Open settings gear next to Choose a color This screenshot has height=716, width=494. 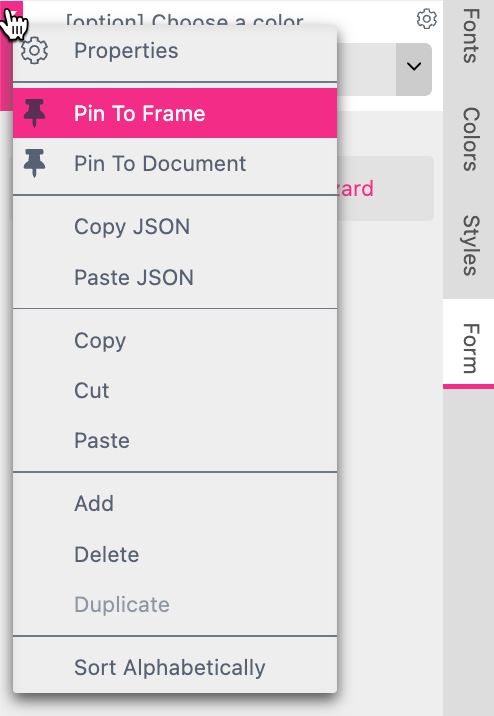[426, 19]
